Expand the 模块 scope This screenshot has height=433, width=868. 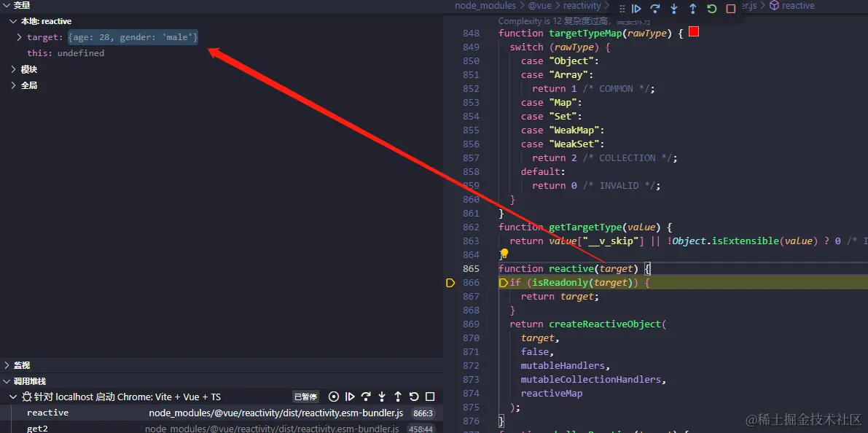pyautogui.click(x=13, y=69)
